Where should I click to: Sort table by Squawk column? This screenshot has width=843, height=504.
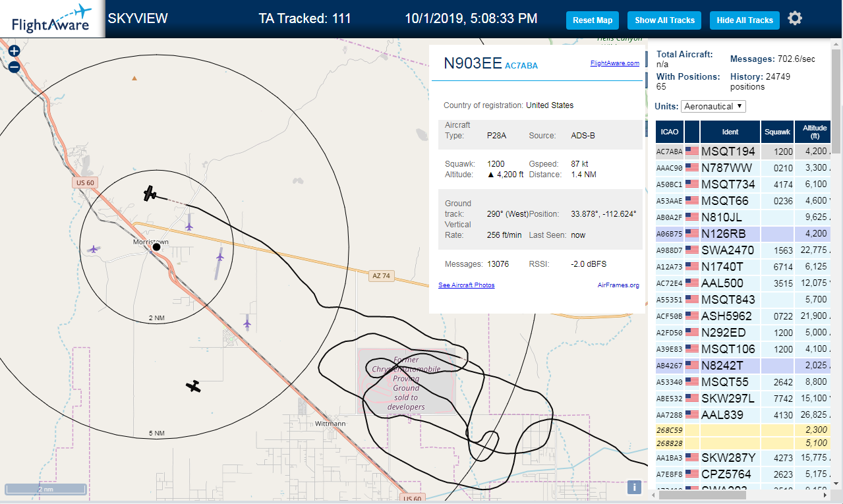point(777,132)
